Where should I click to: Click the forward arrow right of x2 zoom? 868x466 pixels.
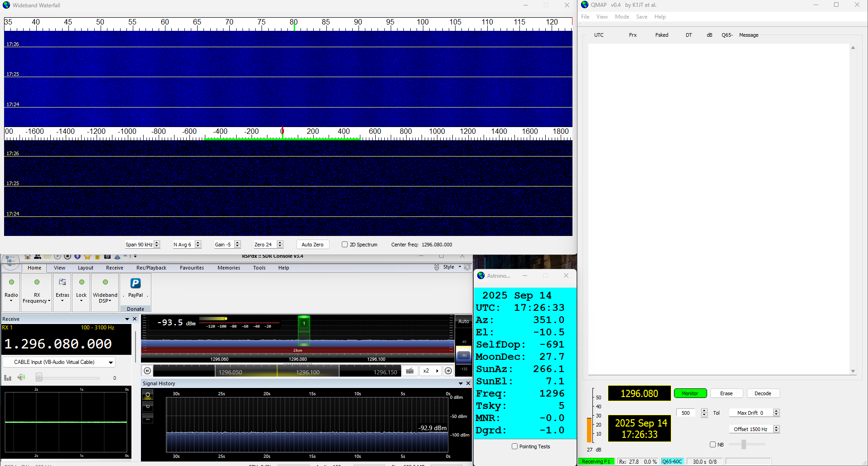[448, 371]
